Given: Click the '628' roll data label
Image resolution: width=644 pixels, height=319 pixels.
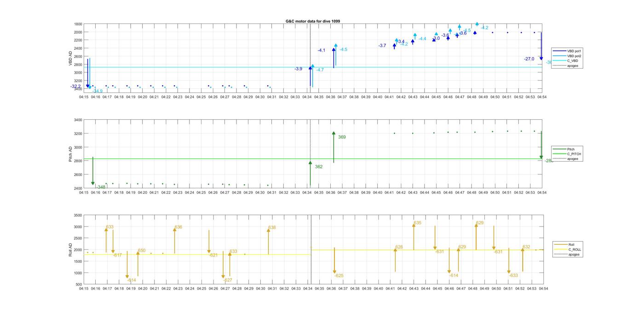Looking at the screenshot, I should 399,247.
